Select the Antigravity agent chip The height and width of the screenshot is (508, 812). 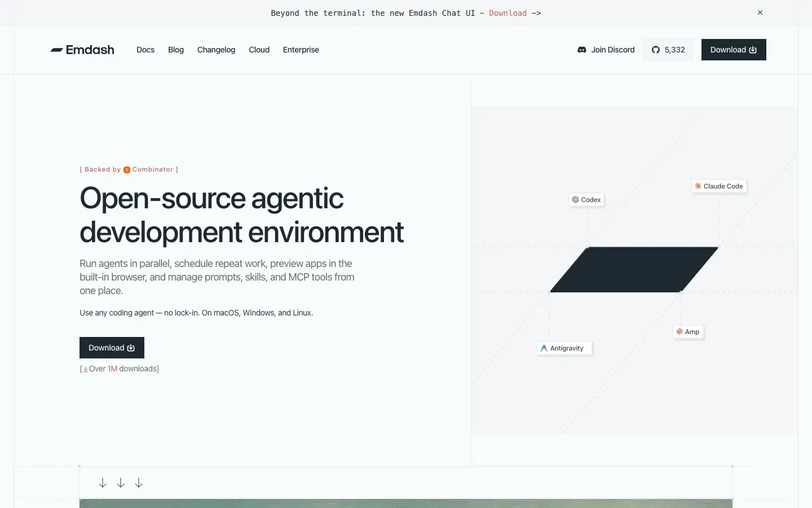pos(564,348)
